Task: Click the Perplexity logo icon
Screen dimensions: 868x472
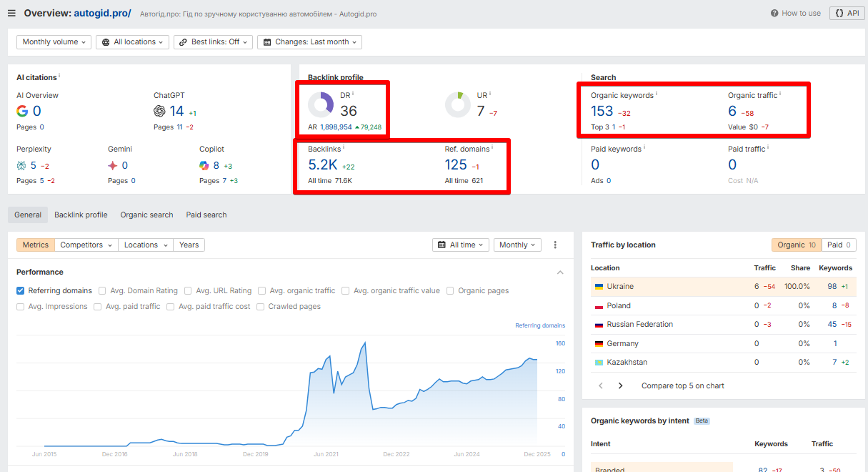Action: point(21,165)
